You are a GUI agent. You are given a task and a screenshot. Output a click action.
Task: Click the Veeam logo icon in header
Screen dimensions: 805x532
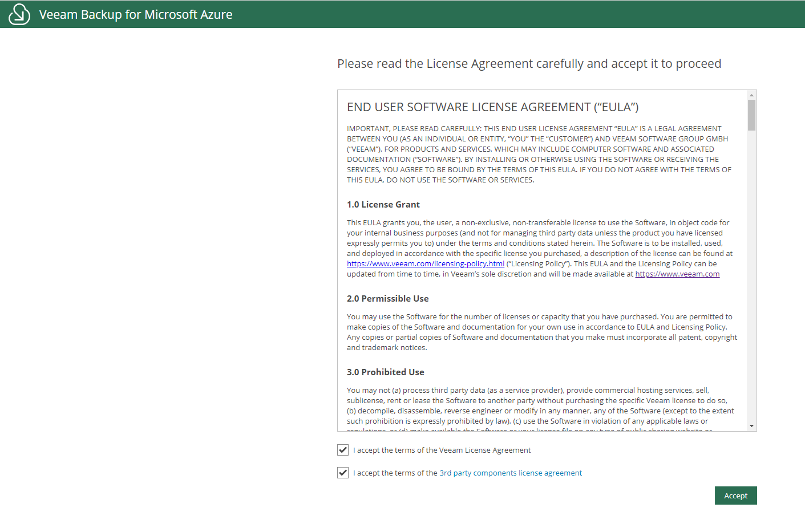19,14
